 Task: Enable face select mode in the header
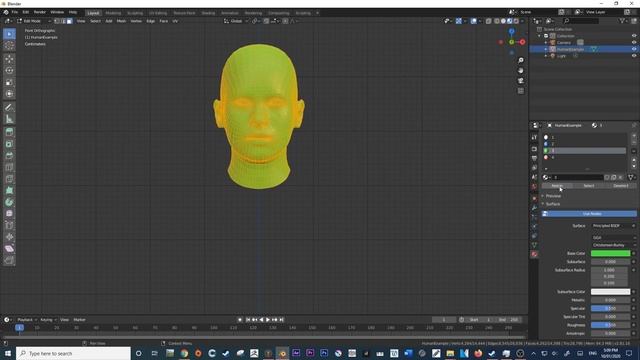(x=69, y=21)
